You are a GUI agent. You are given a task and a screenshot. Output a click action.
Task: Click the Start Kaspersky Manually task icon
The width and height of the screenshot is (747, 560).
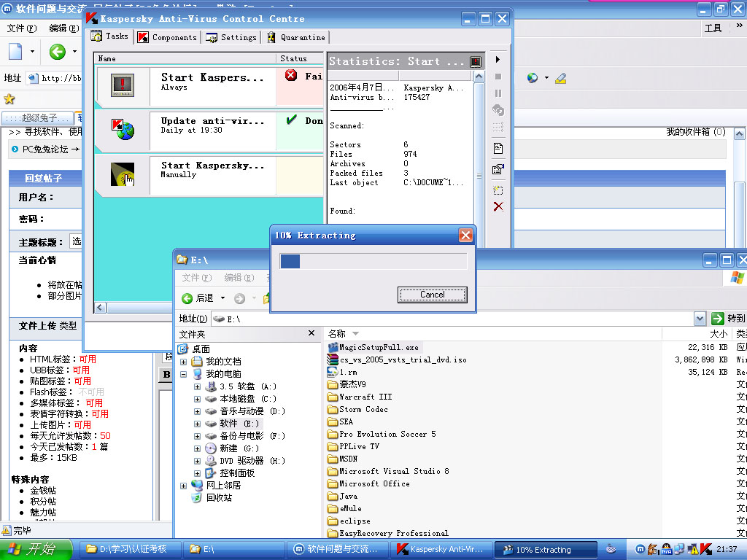[x=123, y=174]
